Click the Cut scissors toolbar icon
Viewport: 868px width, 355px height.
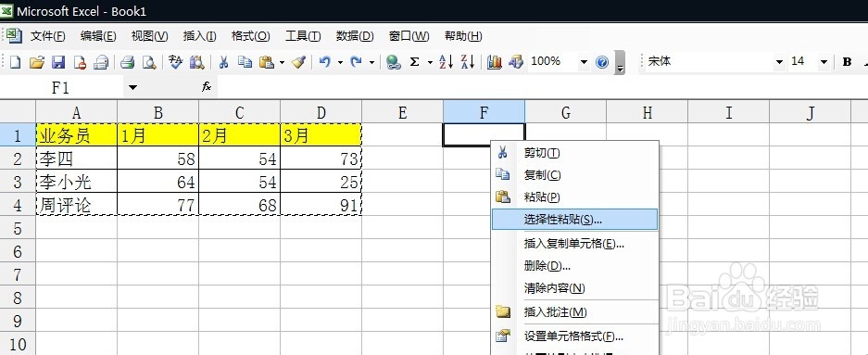pyautogui.click(x=223, y=63)
